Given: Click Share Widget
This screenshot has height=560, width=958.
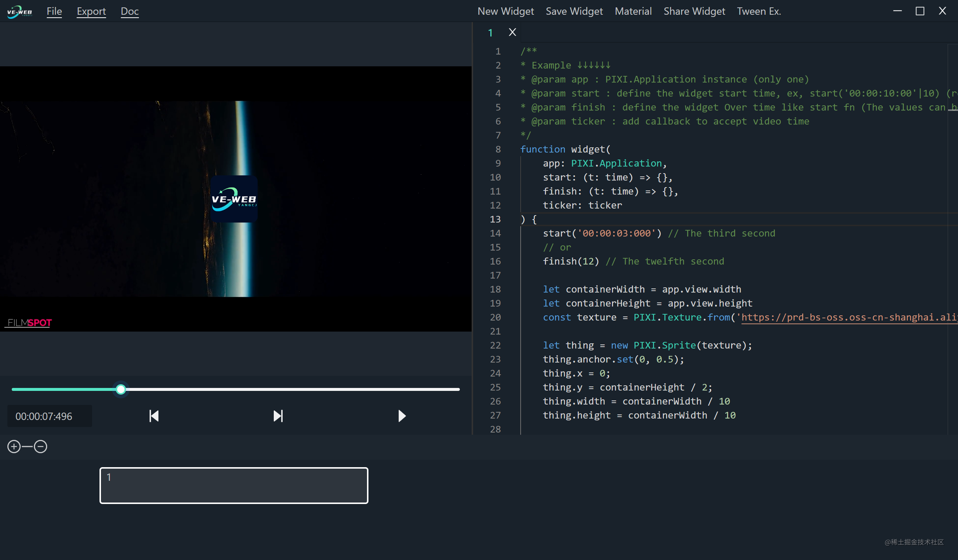Looking at the screenshot, I should [694, 11].
